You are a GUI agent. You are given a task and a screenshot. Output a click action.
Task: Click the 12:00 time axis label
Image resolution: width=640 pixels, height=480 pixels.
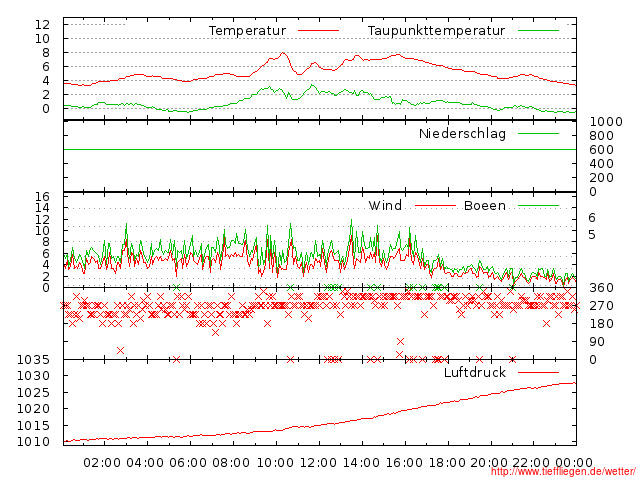[x=318, y=463]
